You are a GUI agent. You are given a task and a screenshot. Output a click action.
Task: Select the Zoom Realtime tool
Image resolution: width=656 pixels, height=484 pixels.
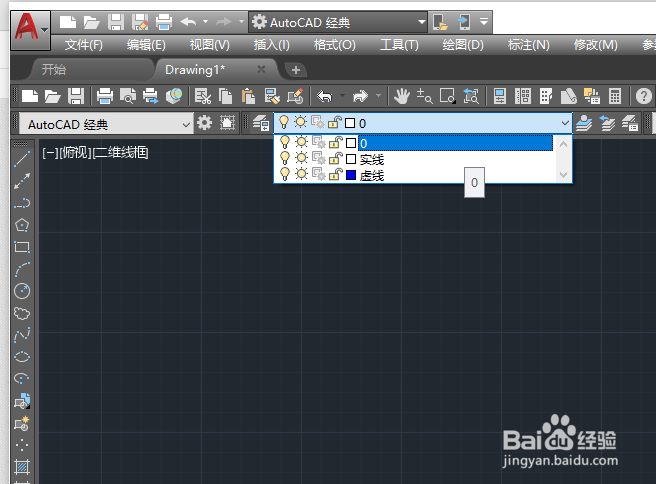tap(424, 96)
